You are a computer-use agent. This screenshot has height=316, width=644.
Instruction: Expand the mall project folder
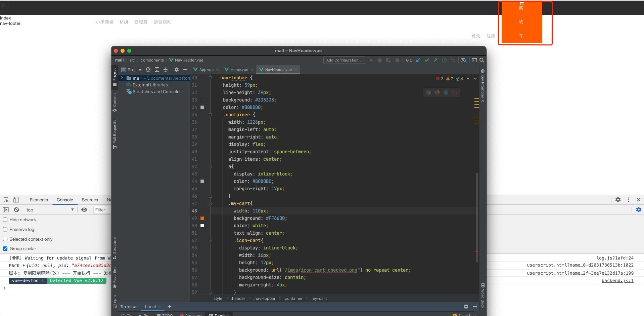[x=122, y=78]
